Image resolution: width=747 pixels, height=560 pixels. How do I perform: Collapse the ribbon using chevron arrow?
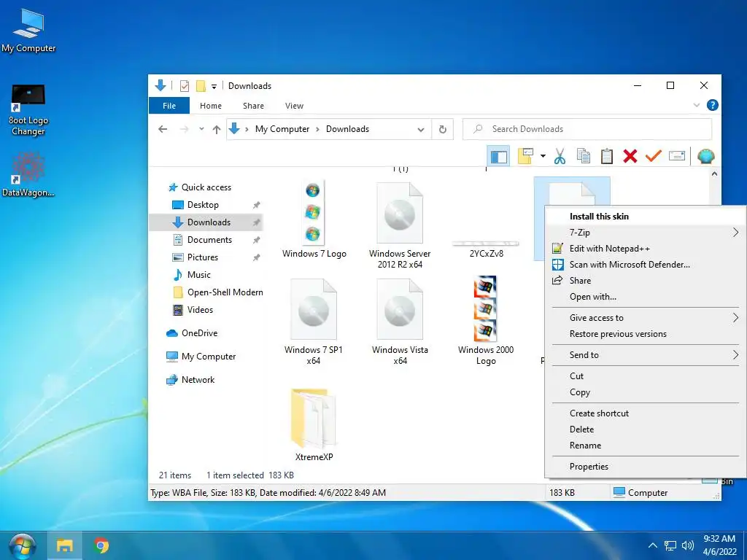697,105
